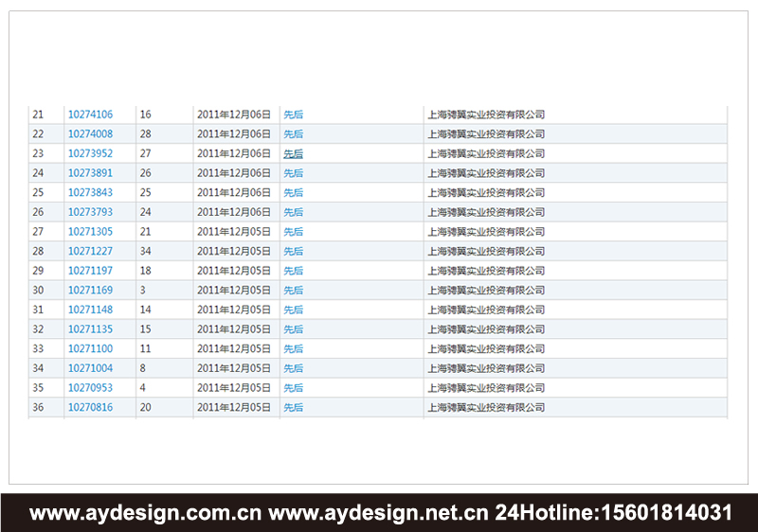This screenshot has height=532, width=758.
Task: Open registration number 10274008 link
Action: [x=90, y=134]
